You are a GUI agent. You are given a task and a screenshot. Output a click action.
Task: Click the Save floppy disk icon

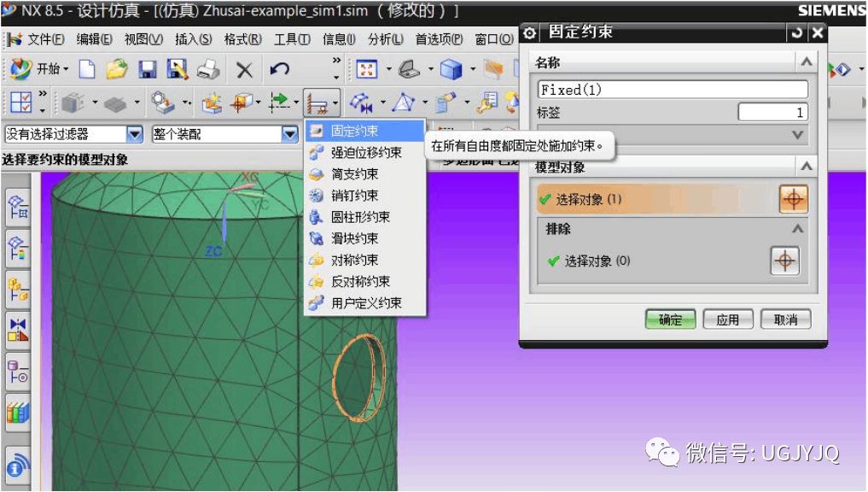pos(147,70)
